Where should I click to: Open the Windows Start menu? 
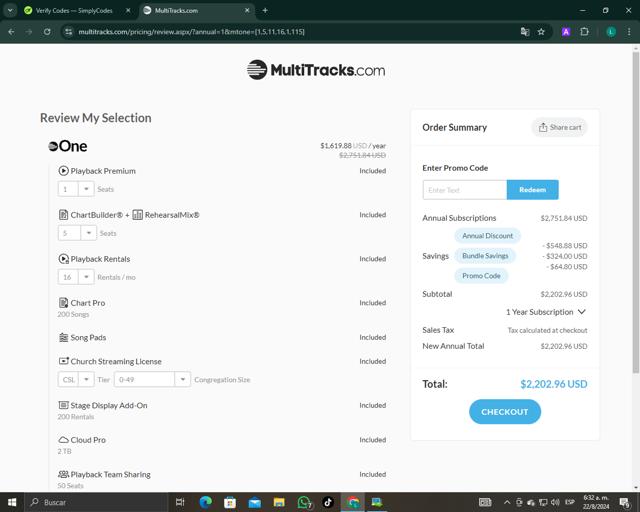coord(12,502)
